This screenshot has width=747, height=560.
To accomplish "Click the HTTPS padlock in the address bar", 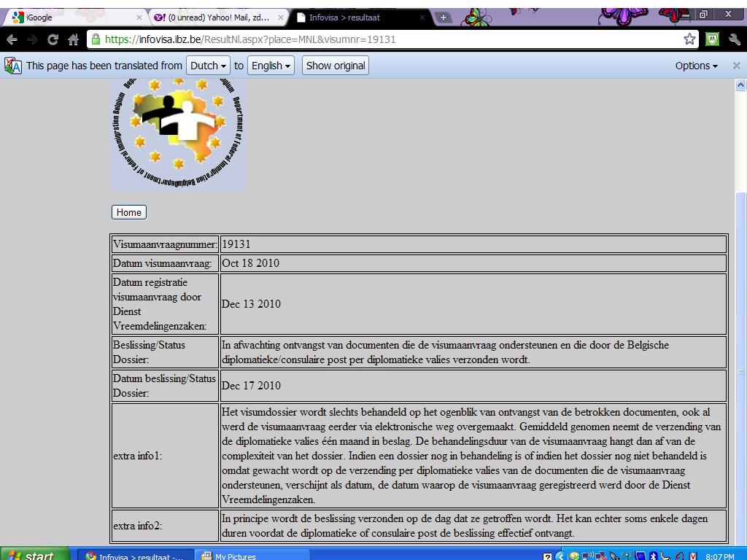I will point(96,39).
